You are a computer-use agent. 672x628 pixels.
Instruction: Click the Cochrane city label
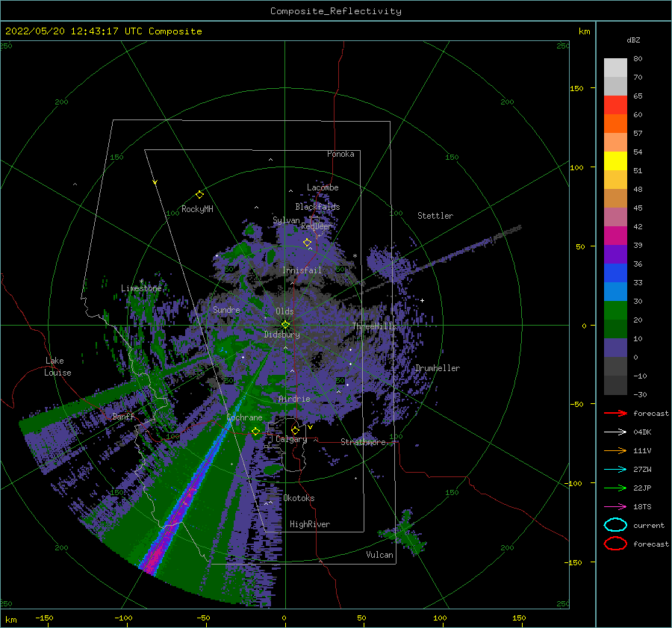[x=244, y=417]
